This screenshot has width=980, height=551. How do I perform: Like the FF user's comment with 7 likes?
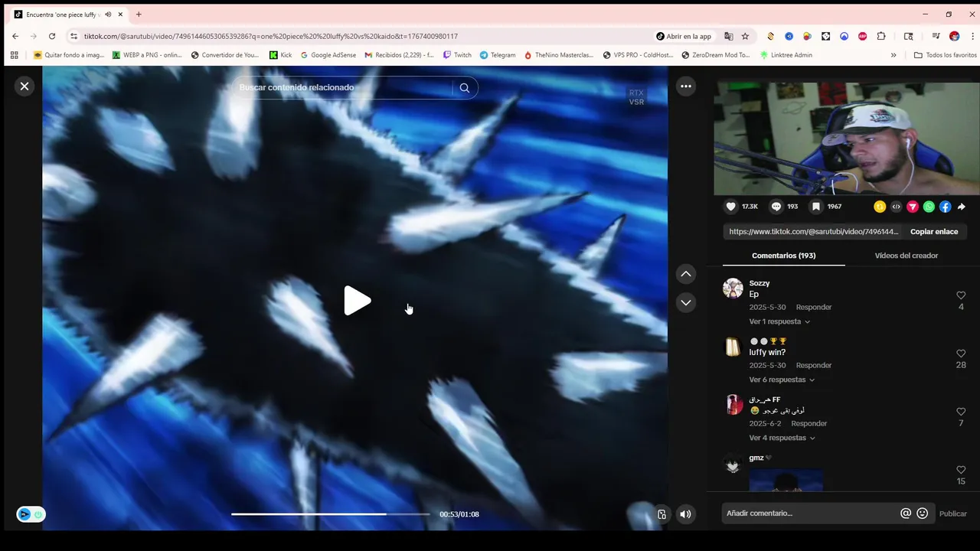(x=961, y=412)
